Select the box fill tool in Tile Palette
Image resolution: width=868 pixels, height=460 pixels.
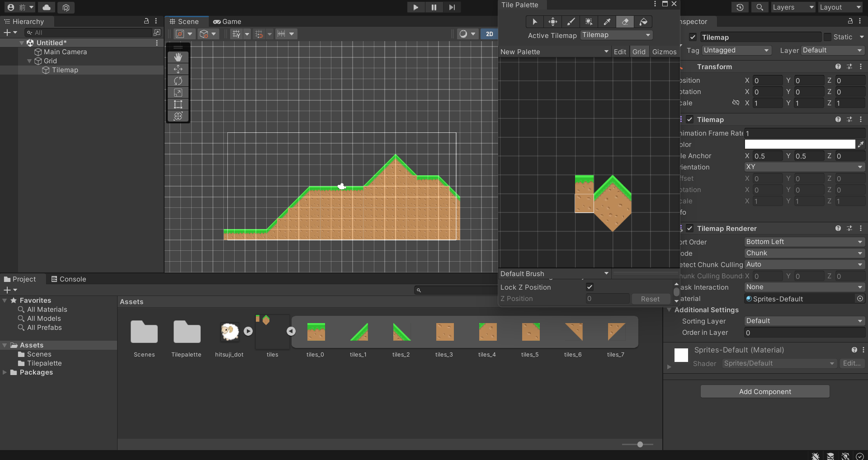[x=589, y=22]
